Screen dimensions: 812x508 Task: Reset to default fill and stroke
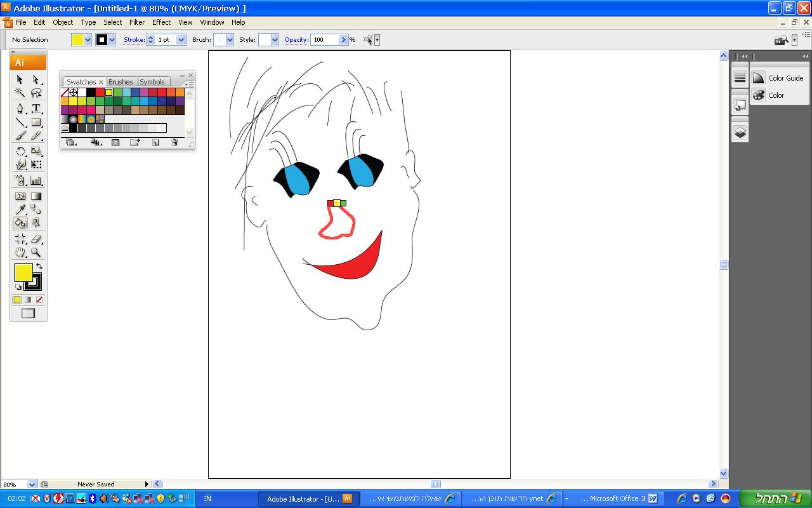[x=18, y=288]
